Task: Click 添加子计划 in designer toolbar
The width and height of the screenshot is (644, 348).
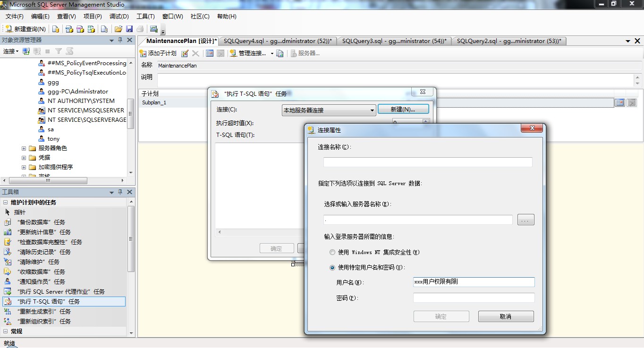Action: point(158,53)
